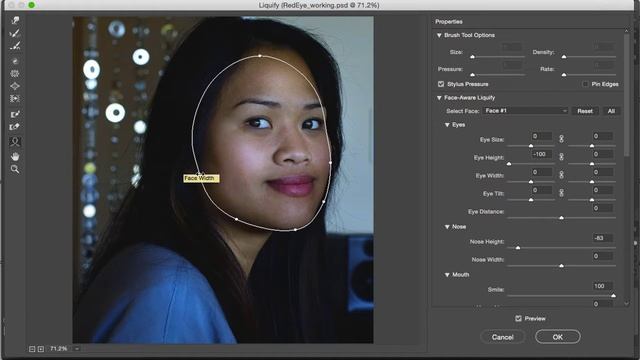Click the left Eye Width value field
The width and height of the screenshot is (640, 360).
tap(542, 172)
